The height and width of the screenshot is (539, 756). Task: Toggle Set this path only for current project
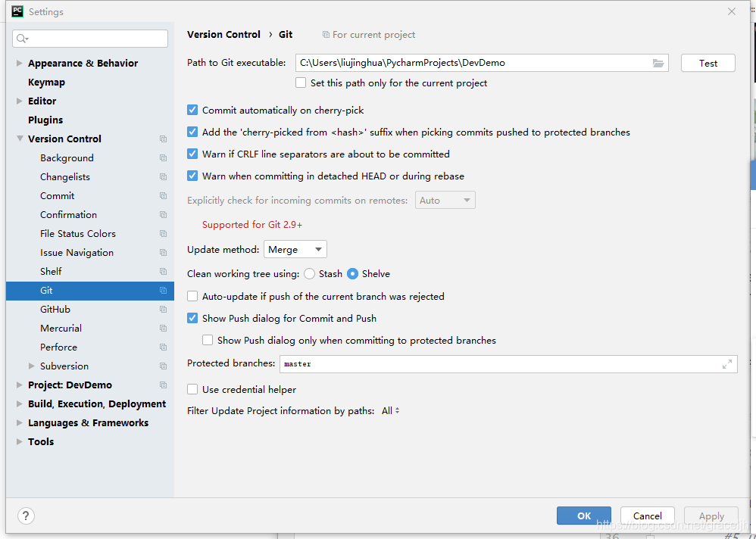[x=301, y=83]
